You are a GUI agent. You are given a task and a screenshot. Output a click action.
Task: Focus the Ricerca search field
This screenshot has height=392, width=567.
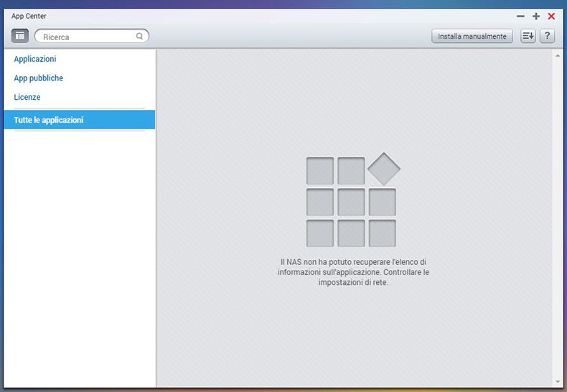(86, 36)
